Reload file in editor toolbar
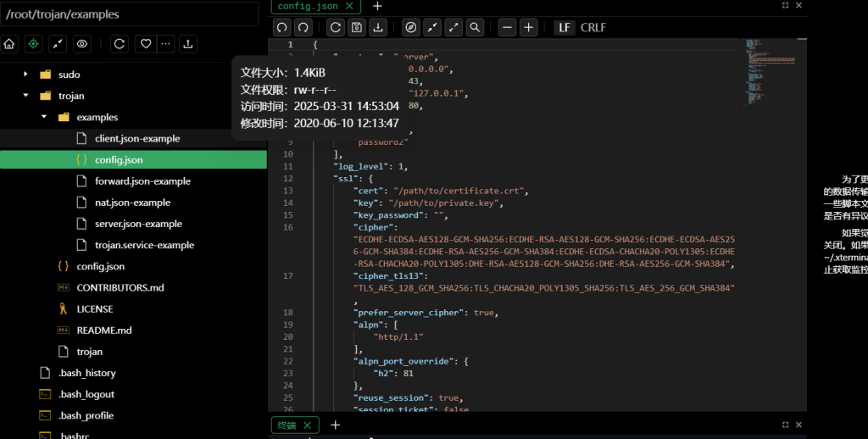 [x=336, y=28]
